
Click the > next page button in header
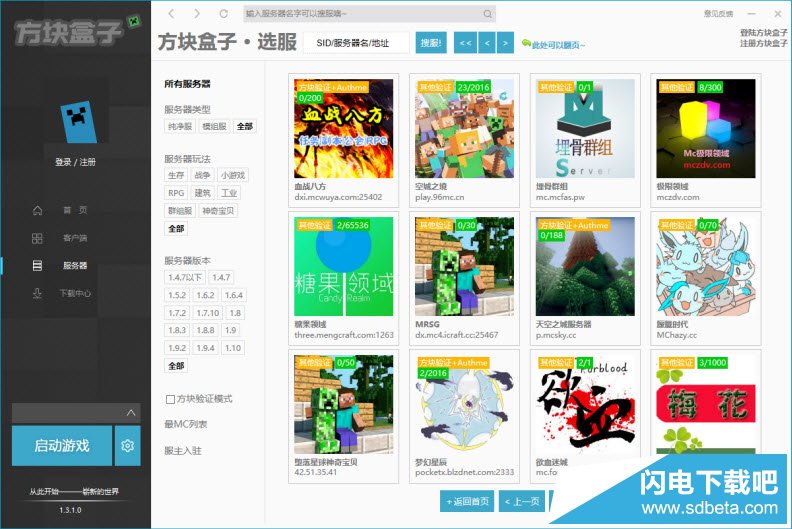505,43
